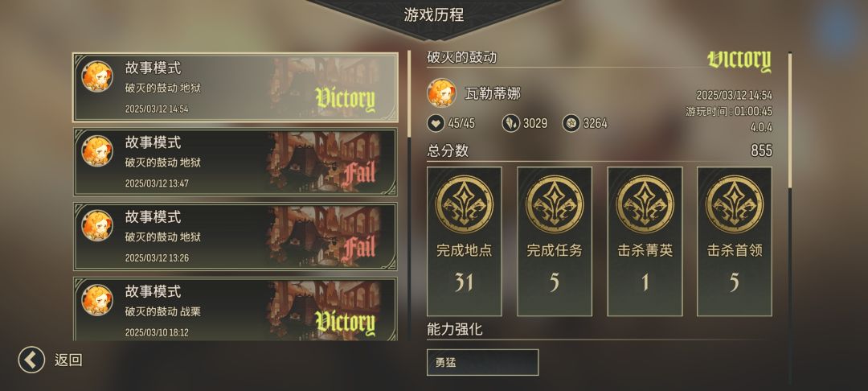Click the 游戏历程 title tab
The height and width of the screenshot is (391, 868).
tap(434, 14)
